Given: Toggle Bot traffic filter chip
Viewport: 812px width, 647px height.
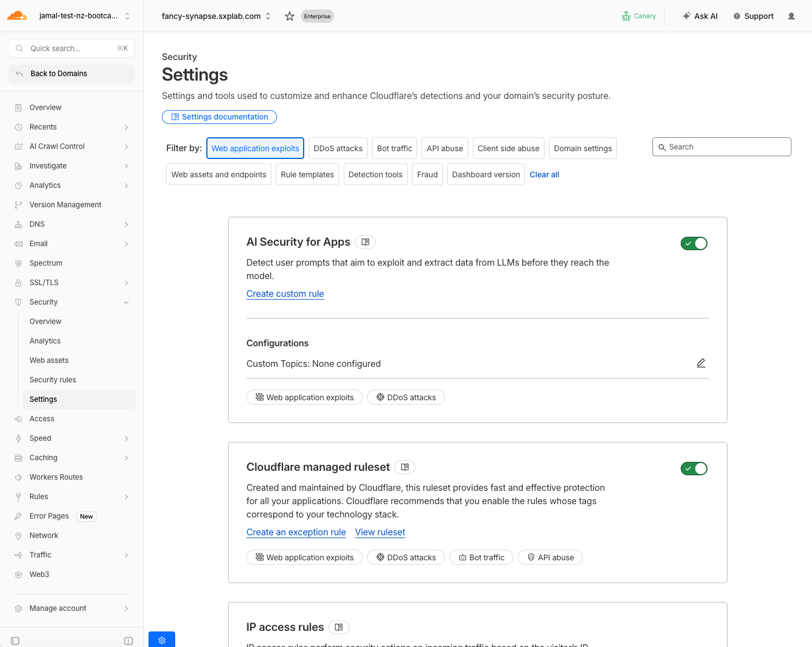Looking at the screenshot, I should [x=395, y=148].
